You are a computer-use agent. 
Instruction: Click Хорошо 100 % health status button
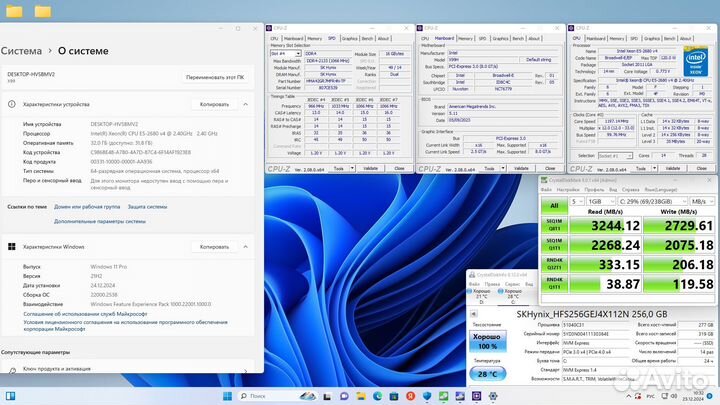[x=487, y=341]
